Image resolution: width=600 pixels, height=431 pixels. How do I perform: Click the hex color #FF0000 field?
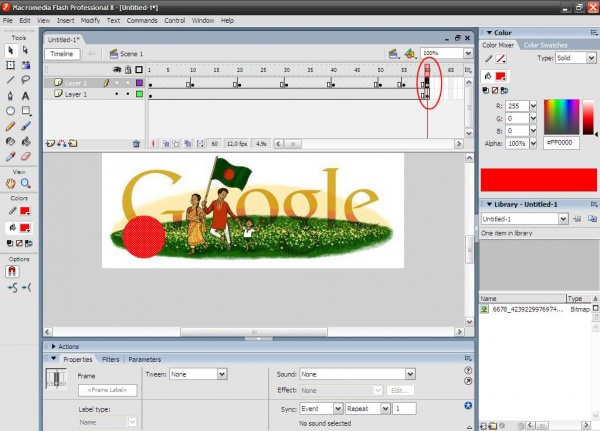click(x=561, y=143)
